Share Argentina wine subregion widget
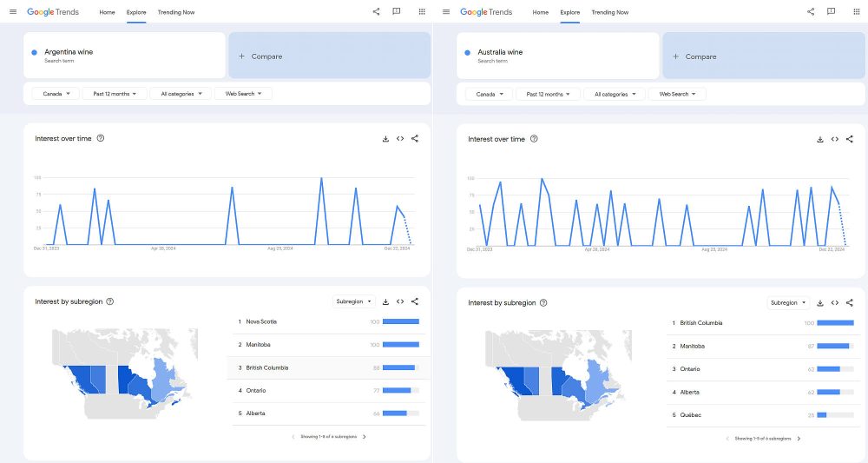The image size is (868, 463). click(415, 301)
